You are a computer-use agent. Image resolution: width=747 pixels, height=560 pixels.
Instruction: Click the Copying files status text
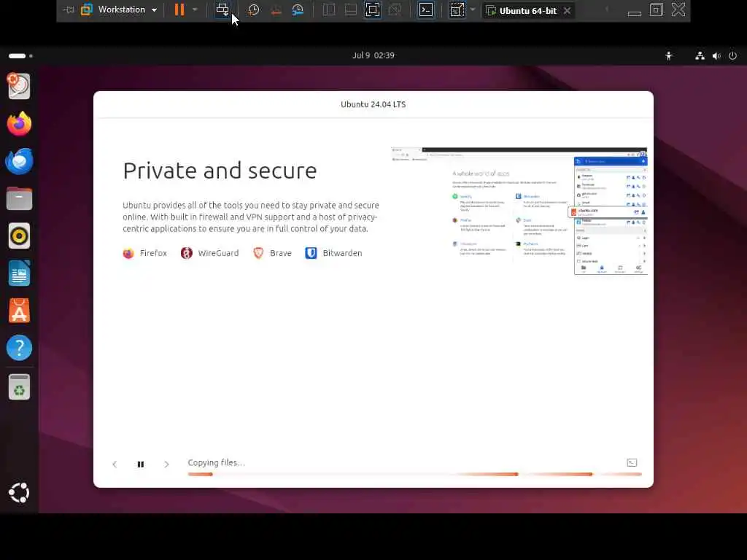coord(216,463)
